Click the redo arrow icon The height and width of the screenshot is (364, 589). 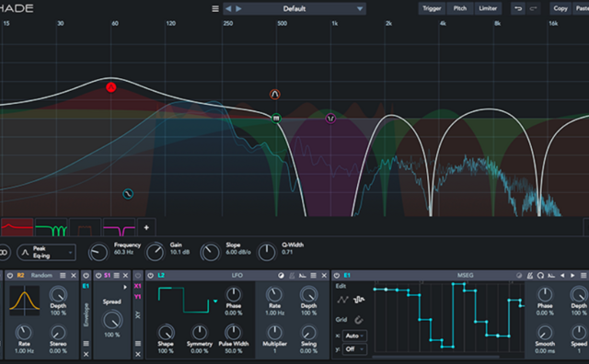pos(533,8)
